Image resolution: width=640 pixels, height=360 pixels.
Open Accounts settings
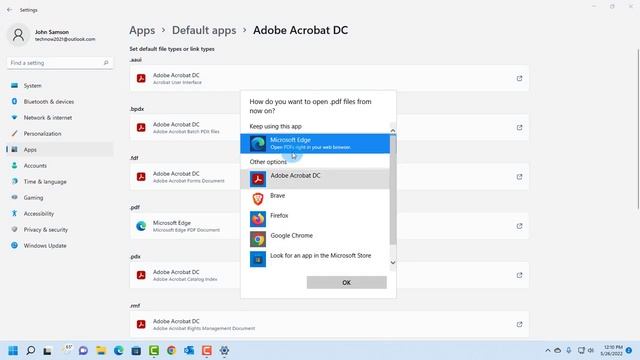[x=60, y=165]
